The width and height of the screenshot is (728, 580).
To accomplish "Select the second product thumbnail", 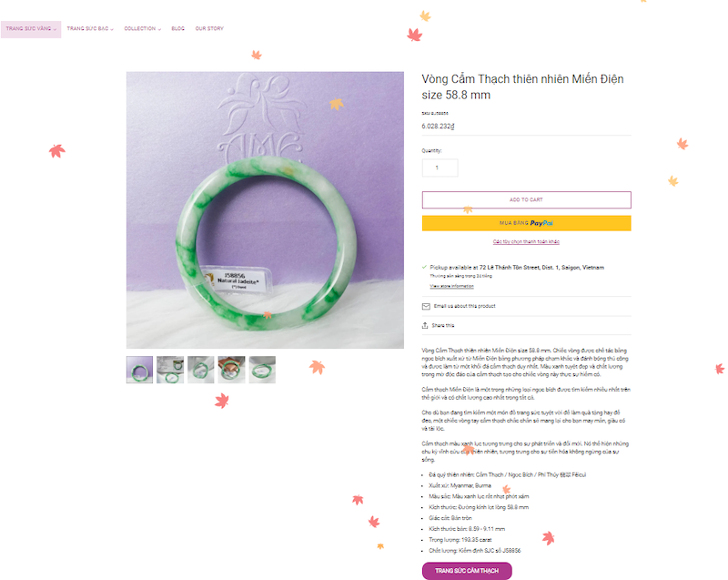I will pos(170,370).
